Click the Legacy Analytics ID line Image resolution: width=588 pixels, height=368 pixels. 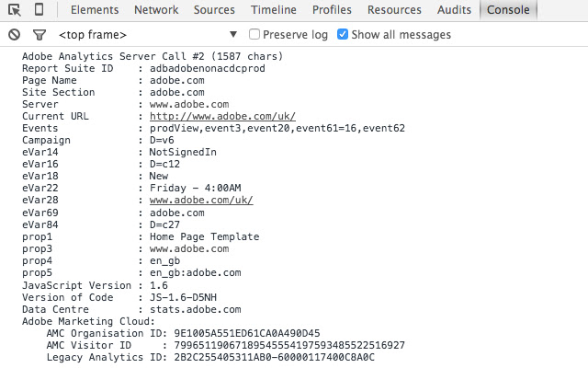pyautogui.click(x=209, y=356)
